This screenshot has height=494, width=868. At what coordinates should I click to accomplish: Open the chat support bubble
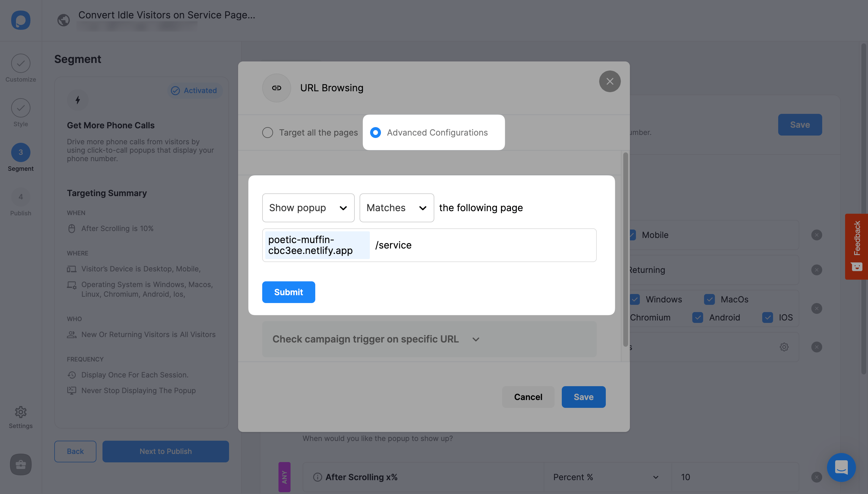841,467
